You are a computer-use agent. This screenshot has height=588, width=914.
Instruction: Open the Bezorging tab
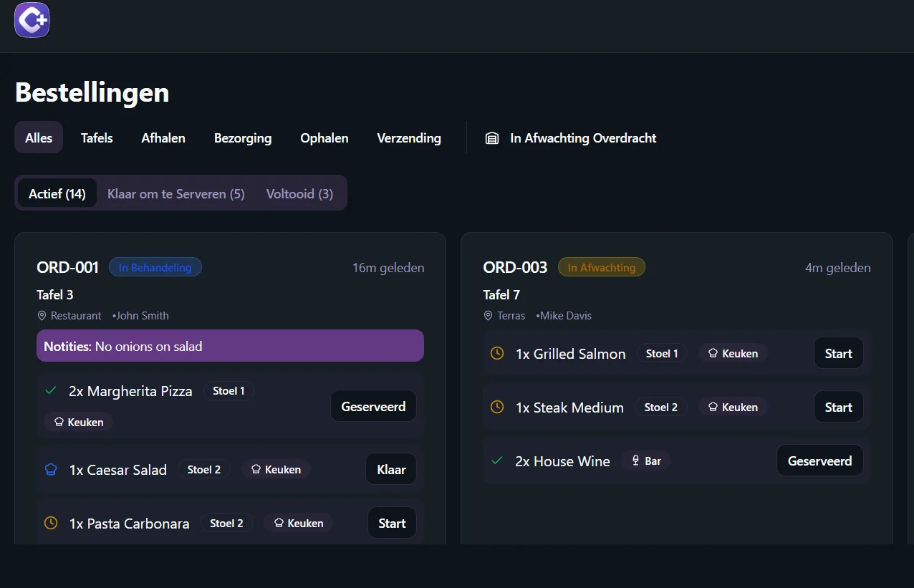(x=243, y=138)
